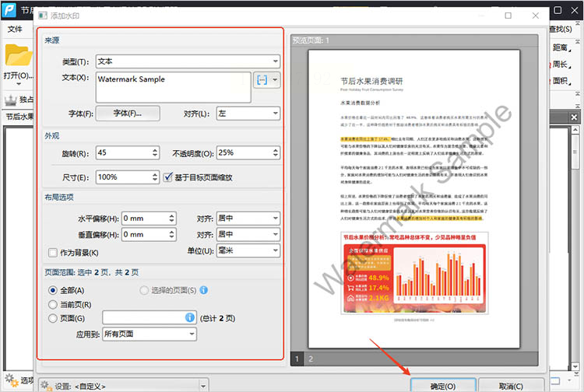
Task: Click the crown 独占 icon in main window
Action: [x=10, y=100]
